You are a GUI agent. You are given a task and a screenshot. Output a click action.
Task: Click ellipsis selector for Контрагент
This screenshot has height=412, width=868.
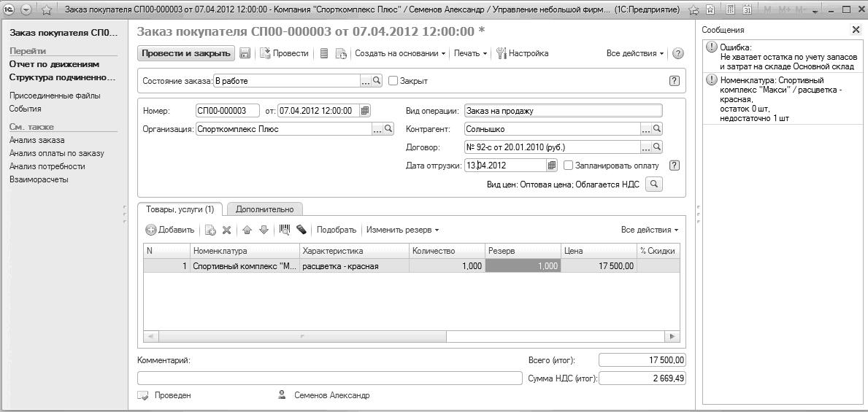point(646,129)
